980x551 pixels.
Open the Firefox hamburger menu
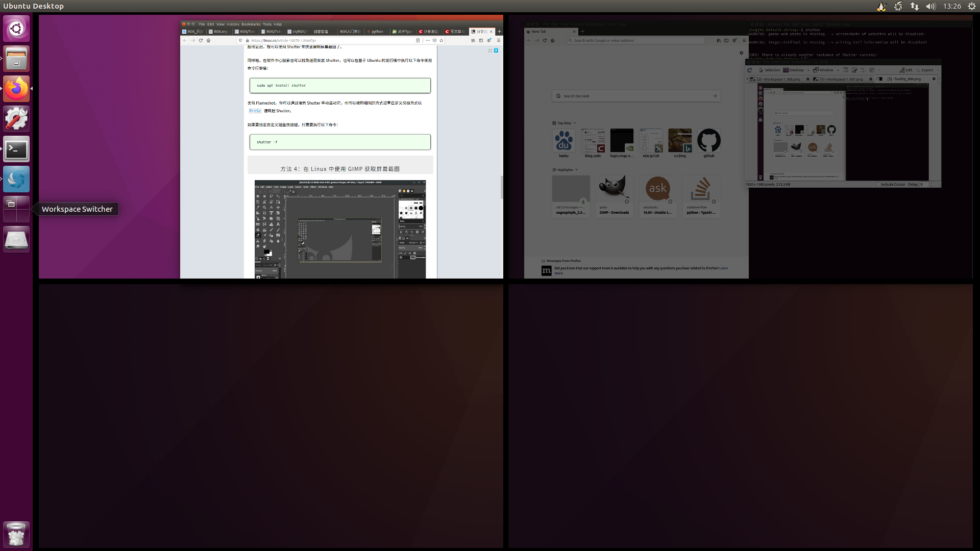(745, 40)
